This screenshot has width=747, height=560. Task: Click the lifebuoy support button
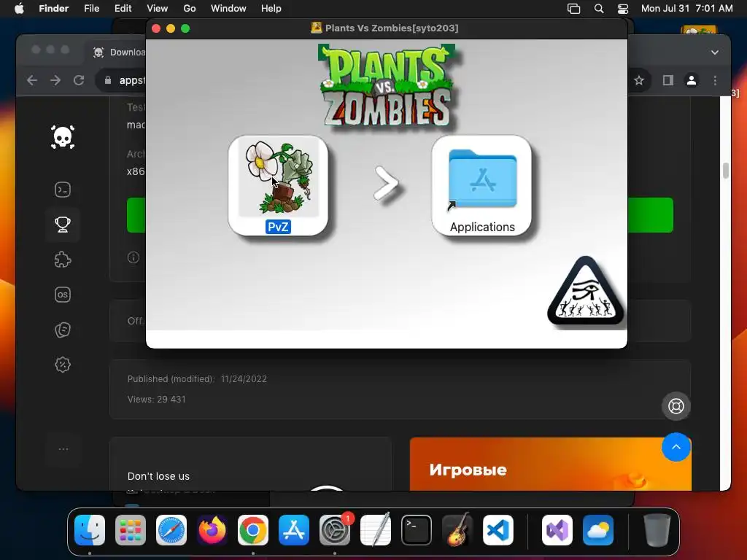(676, 406)
